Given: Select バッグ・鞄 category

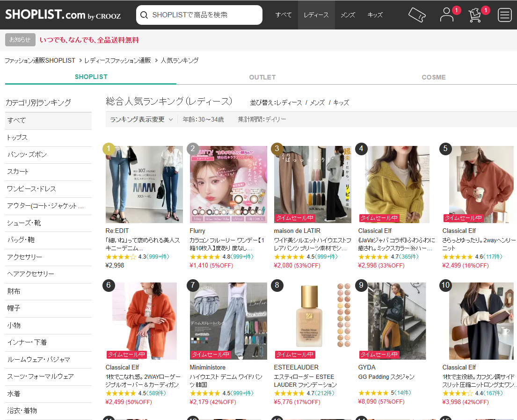Looking at the screenshot, I should pyautogui.click(x=49, y=240).
